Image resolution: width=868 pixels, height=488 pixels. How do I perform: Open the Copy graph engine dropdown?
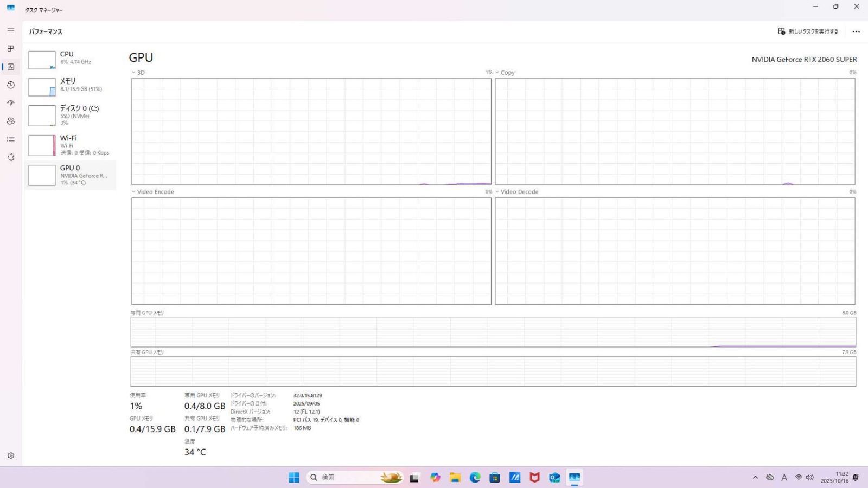pyautogui.click(x=505, y=73)
